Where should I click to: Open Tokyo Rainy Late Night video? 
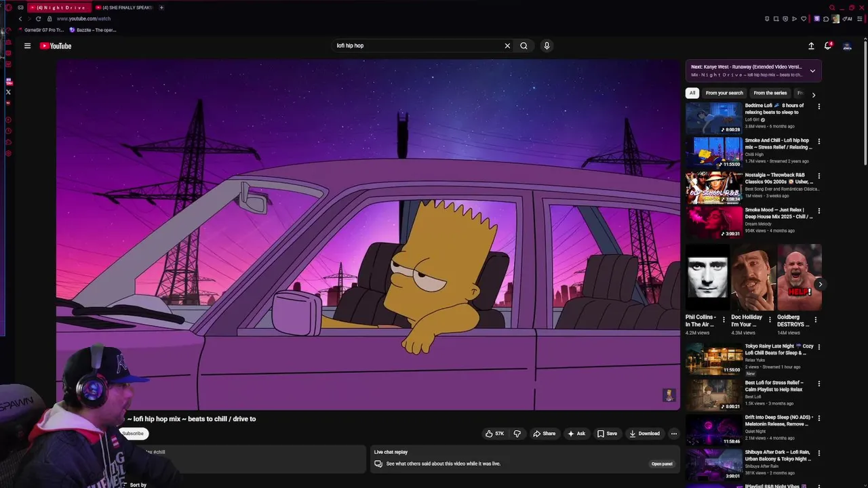click(714, 359)
